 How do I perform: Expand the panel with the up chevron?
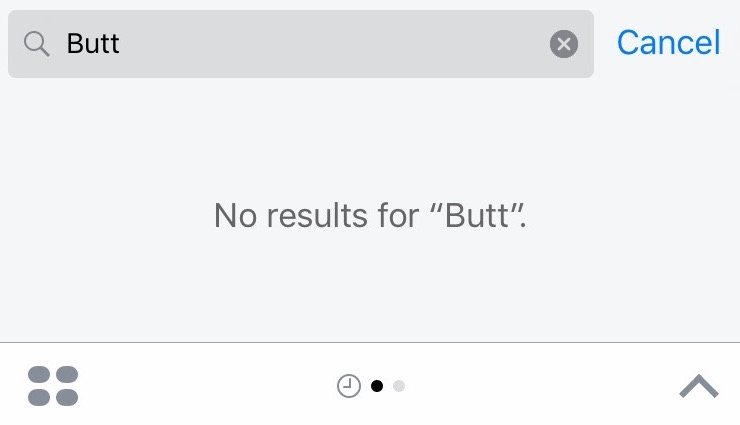tap(698, 386)
